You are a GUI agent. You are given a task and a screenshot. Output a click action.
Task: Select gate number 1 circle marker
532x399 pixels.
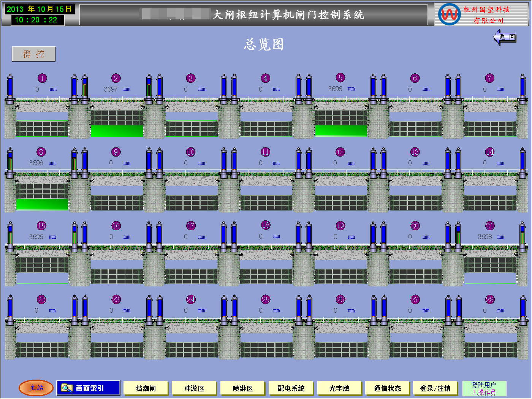[x=42, y=78]
